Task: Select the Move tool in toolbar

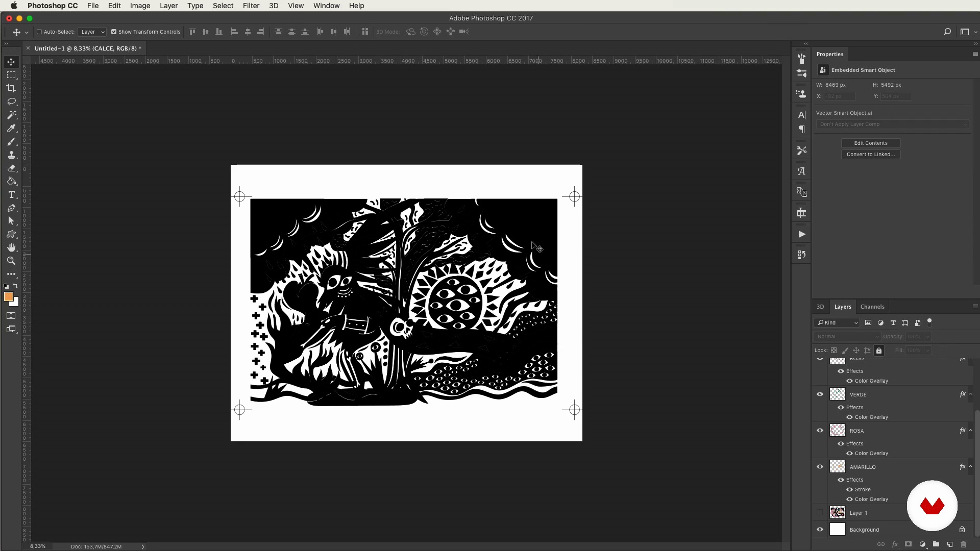Action: point(11,62)
